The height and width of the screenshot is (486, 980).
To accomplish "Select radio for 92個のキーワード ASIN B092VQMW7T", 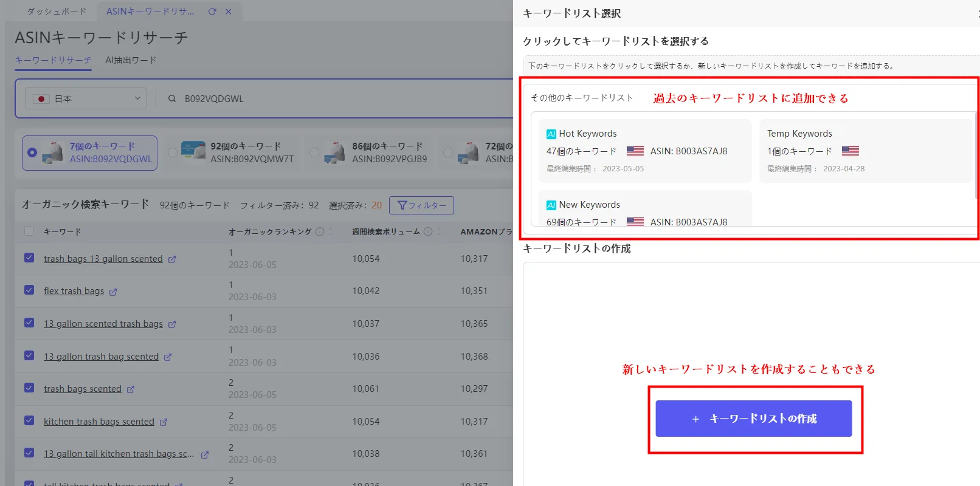I will pyautogui.click(x=173, y=152).
